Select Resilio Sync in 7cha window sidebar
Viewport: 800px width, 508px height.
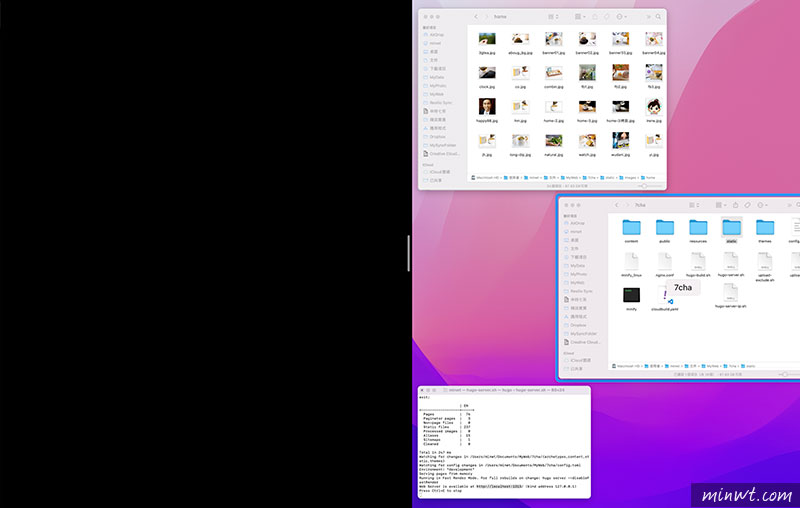(x=578, y=291)
